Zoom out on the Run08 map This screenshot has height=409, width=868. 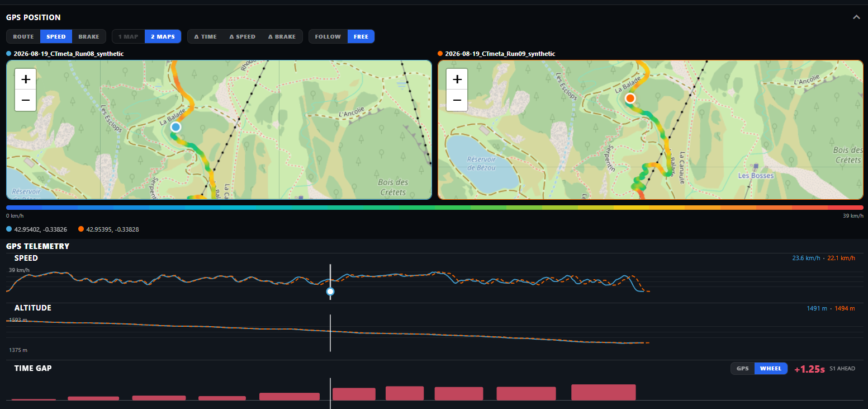(26, 100)
